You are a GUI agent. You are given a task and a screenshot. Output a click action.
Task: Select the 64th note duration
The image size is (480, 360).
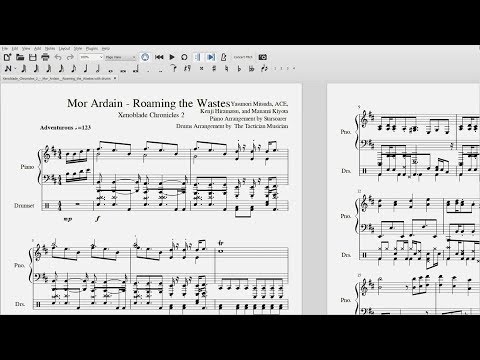click(36, 69)
